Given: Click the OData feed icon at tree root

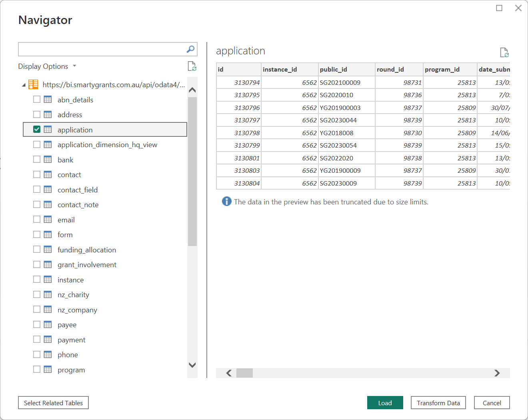Looking at the screenshot, I should pyautogui.click(x=34, y=84).
